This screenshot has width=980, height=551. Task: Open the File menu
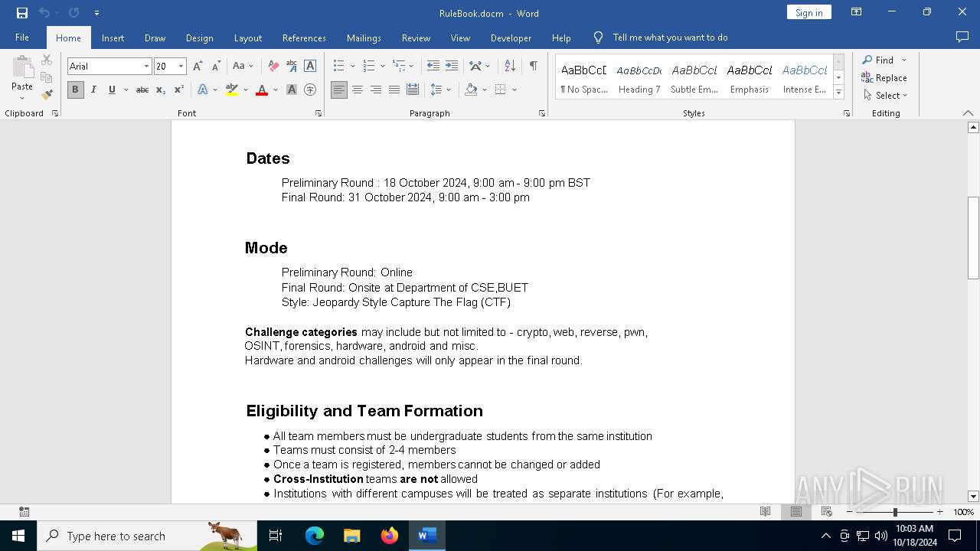(22, 37)
